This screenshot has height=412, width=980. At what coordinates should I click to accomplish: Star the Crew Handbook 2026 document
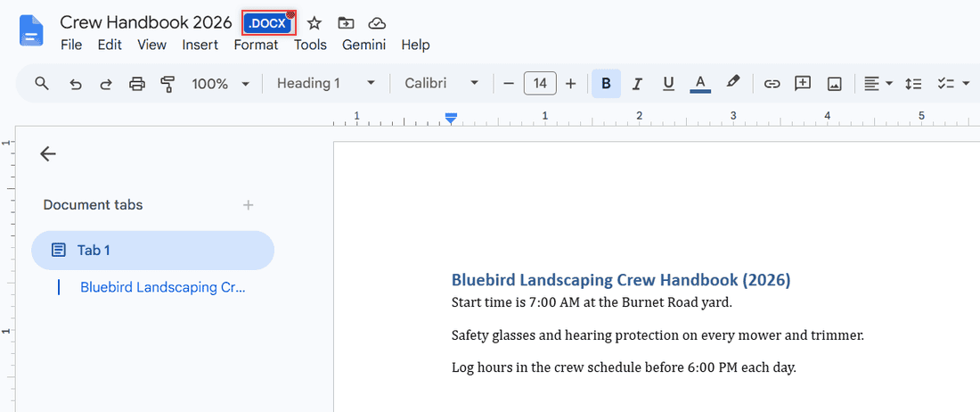coord(314,24)
